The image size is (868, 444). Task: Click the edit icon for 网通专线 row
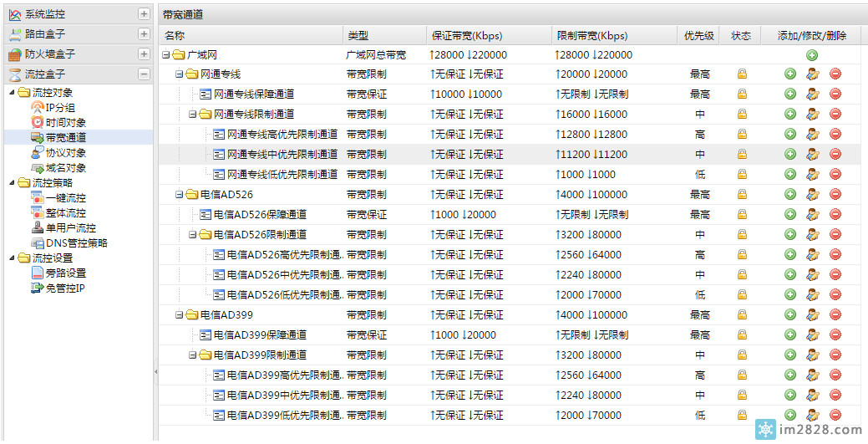click(x=812, y=74)
